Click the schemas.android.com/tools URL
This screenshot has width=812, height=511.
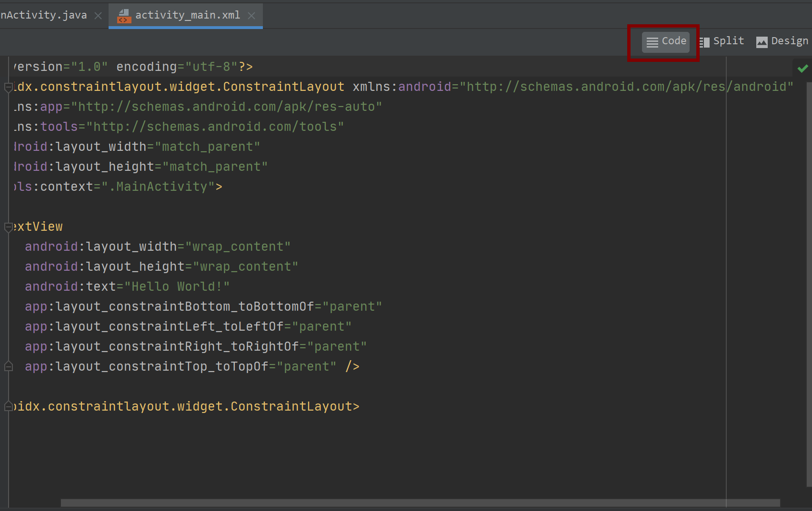click(215, 127)
